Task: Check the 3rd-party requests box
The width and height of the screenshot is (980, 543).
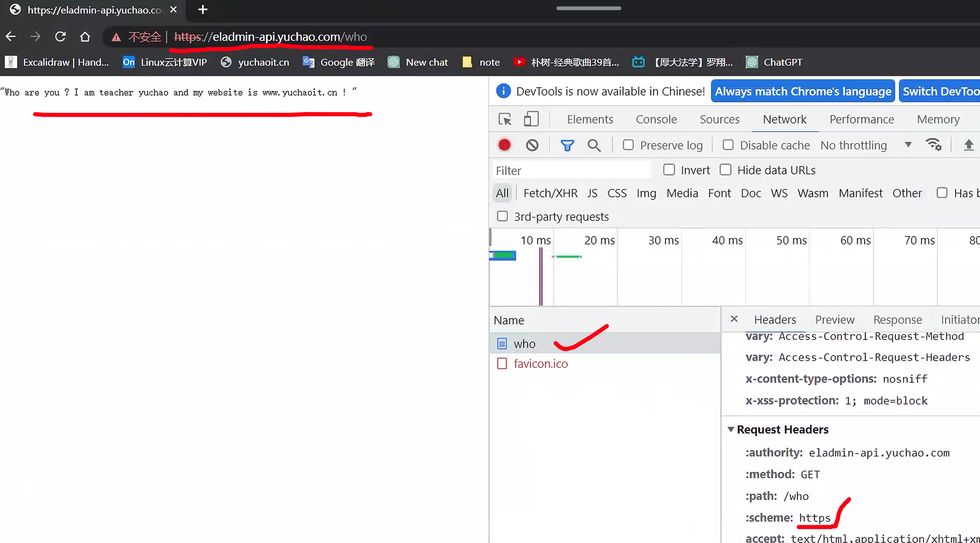Action: coord(502,216)
